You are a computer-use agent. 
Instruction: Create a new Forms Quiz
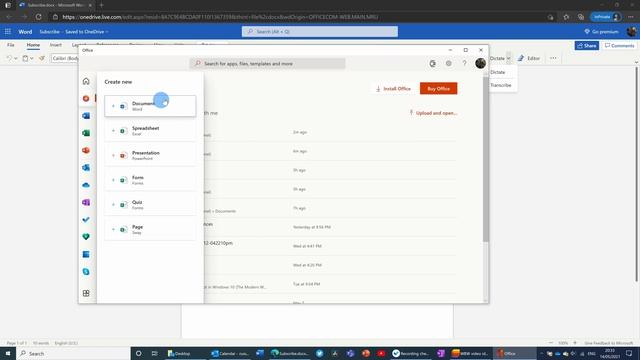click(x=150, y=204)
